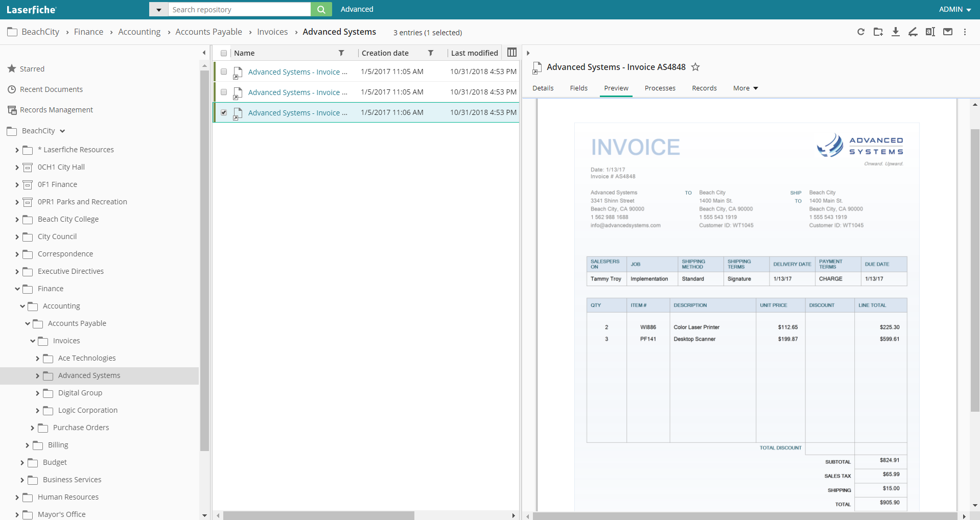980x520 pixels.
Task: Open the More tab dropdown arrow
Action: tap(756, 88)
